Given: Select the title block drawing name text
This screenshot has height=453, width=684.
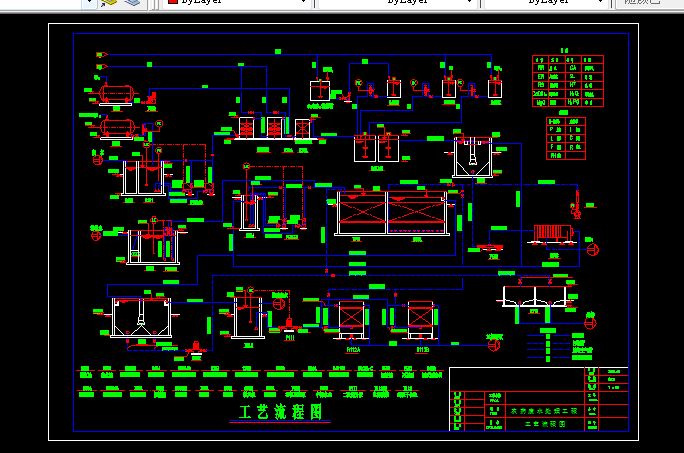Looking at the screenshot, I should click(545, 424).
